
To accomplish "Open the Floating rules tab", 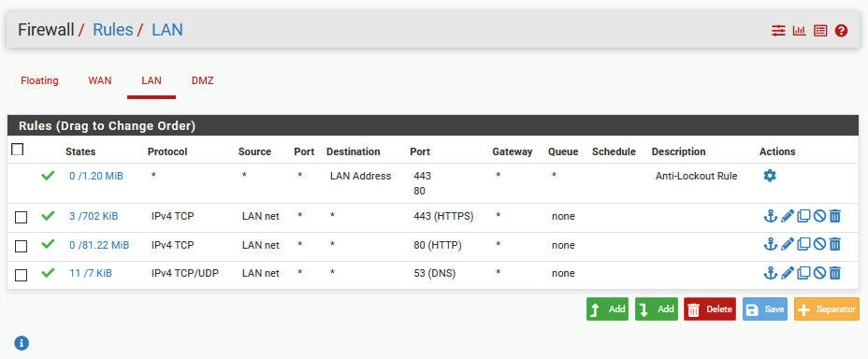I will [39, 80].
